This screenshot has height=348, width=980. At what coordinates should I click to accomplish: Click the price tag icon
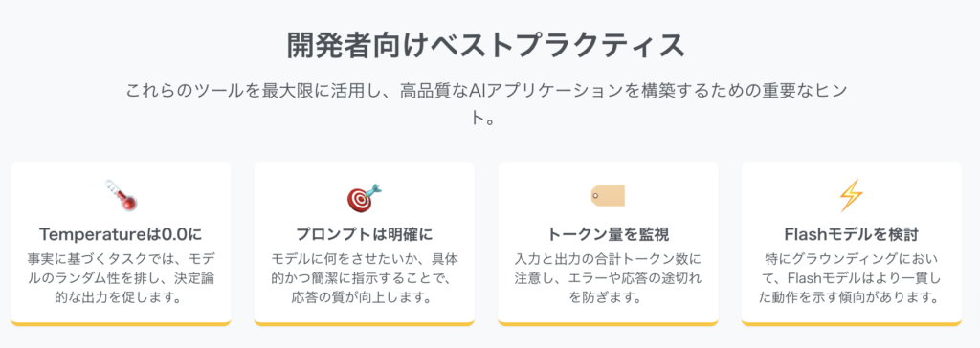pyautogui.click(x=608, y=196)
